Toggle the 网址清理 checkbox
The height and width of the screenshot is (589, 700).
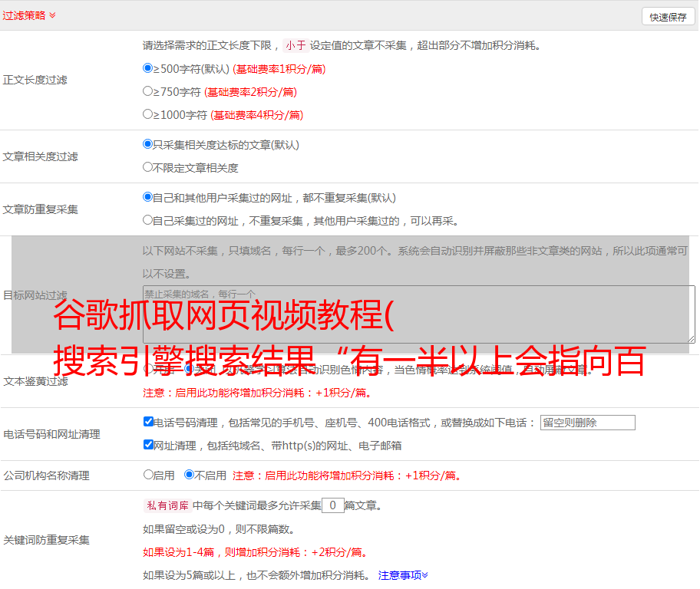(148, 445)
